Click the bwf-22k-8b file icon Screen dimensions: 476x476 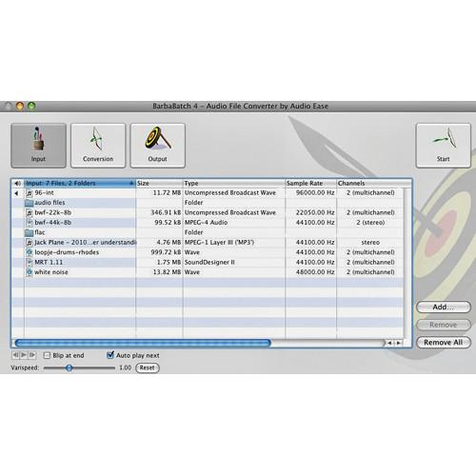(30, 212)
